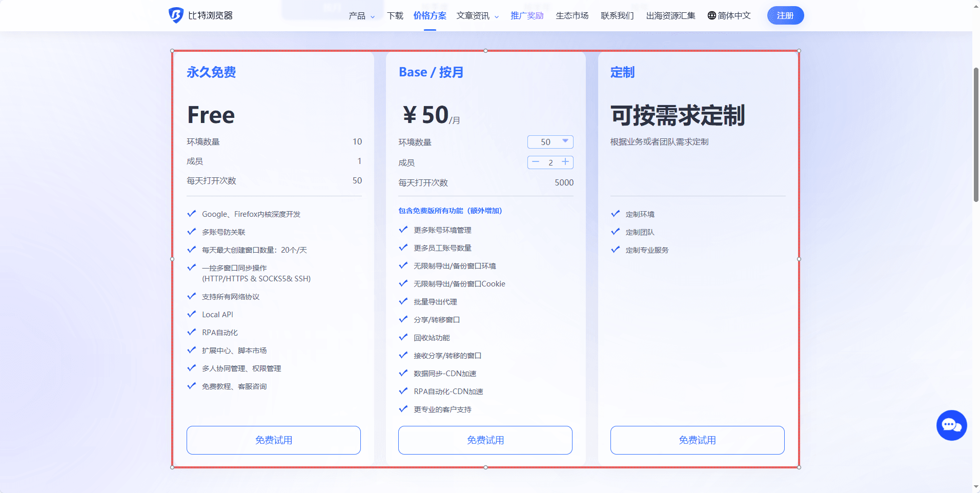Viewport: 980px width, 493px height.
Task: Click 免费试用 under the Free plan
Action: 273,440
